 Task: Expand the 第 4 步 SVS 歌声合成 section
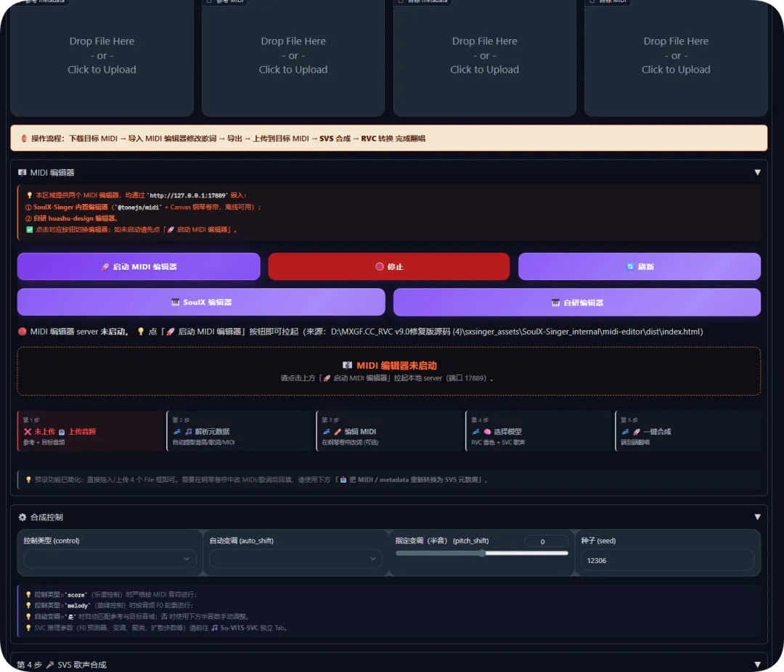click(757, 665)
